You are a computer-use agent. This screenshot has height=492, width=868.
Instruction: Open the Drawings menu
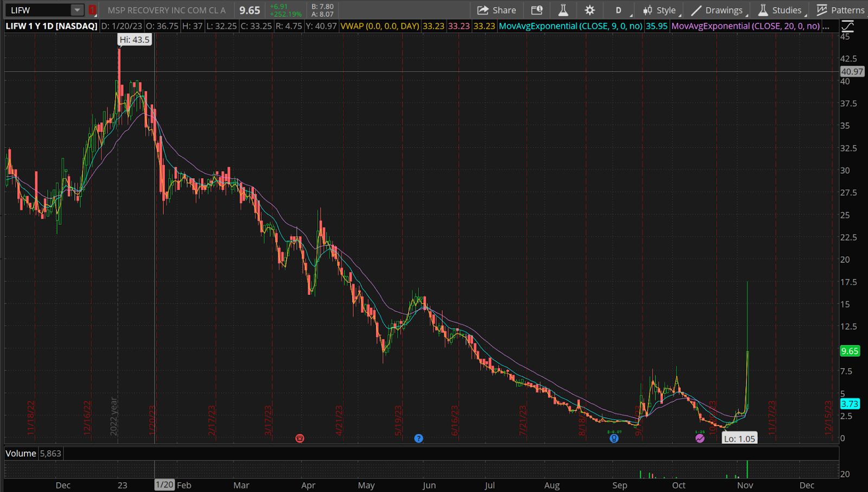pos(717,10)
